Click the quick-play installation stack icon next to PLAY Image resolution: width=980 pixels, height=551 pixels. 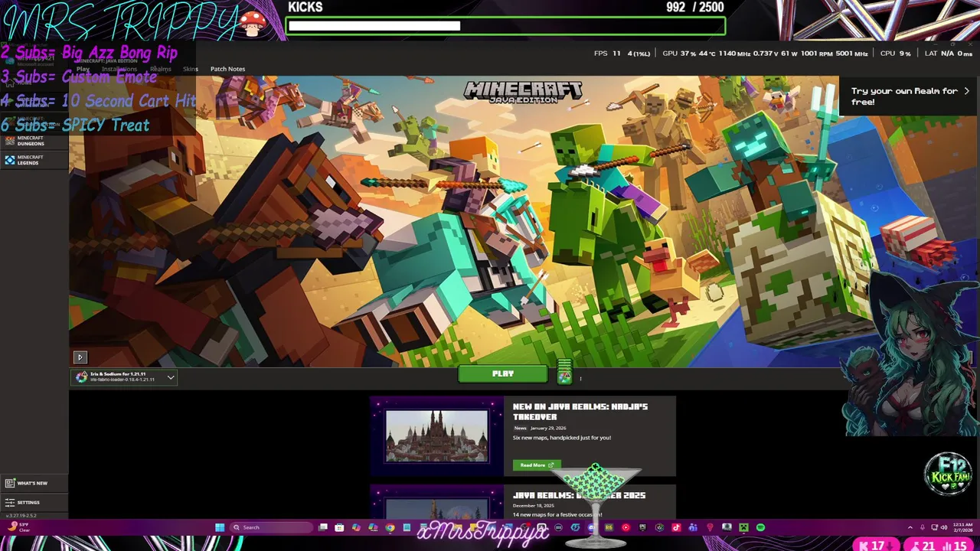point(564,373)
